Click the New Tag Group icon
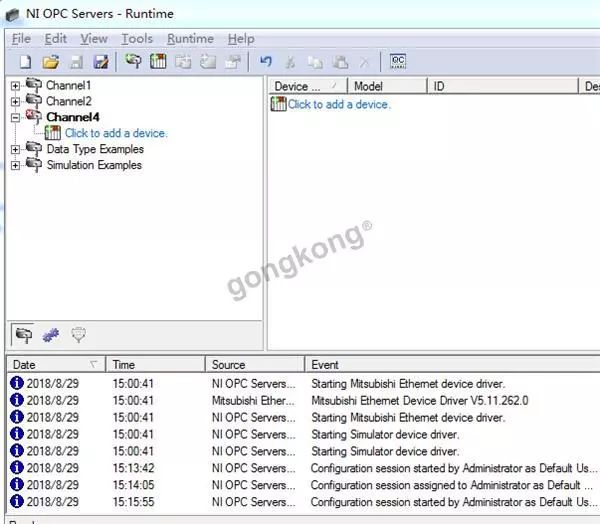The image size is (600, 524). [183, 62]
